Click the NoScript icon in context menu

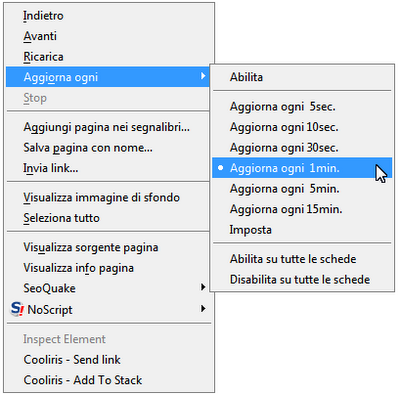pyautogui.click(x=17, y=309)
